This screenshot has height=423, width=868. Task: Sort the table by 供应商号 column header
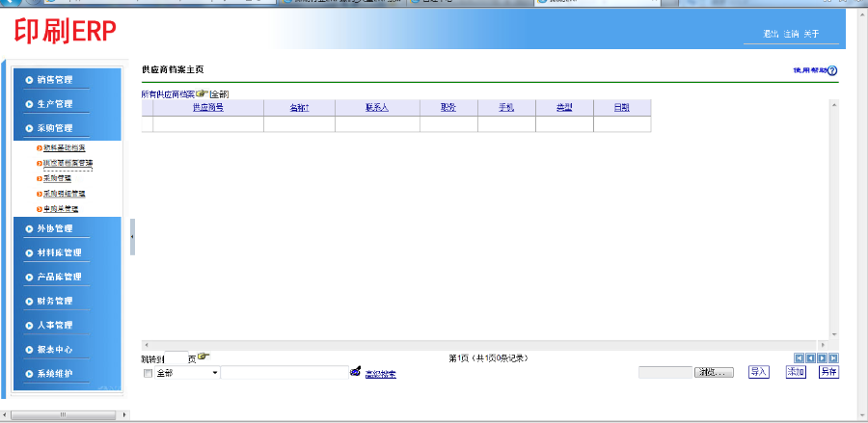[x=208, y=108]
